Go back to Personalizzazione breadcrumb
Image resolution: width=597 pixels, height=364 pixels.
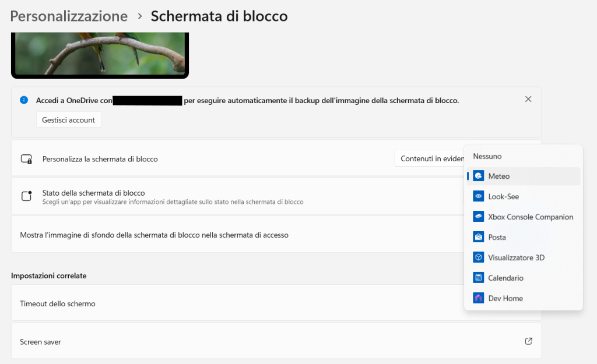(x=69, y=16)
